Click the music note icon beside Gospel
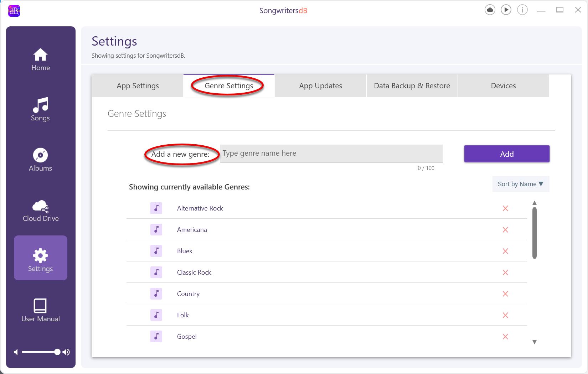This screenshot has height=374, width=588. [x=156, y=336]
